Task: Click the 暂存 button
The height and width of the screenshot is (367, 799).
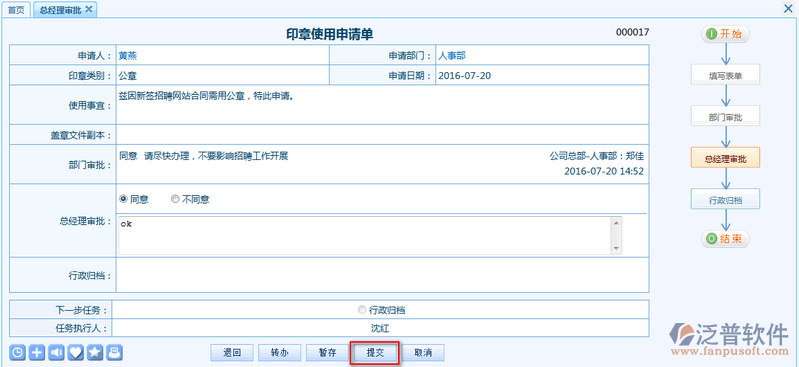Action: click(x=327, y=352)
